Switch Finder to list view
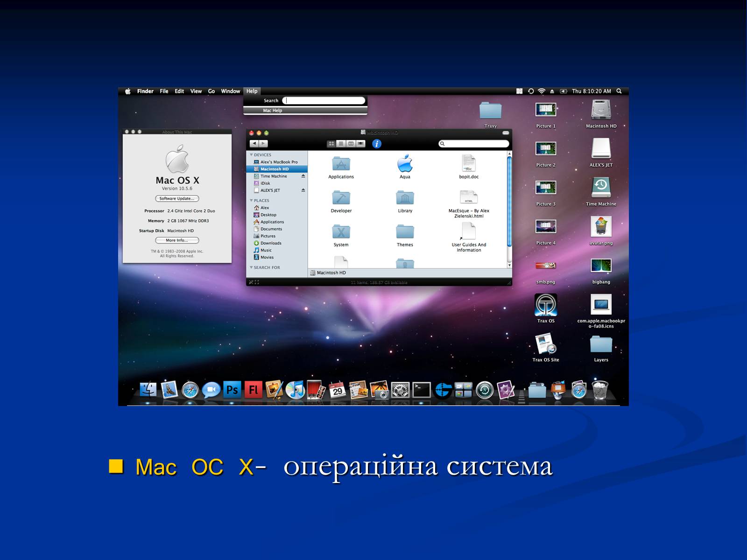This screenshot has height=560, width=747. tap(341, 144)
